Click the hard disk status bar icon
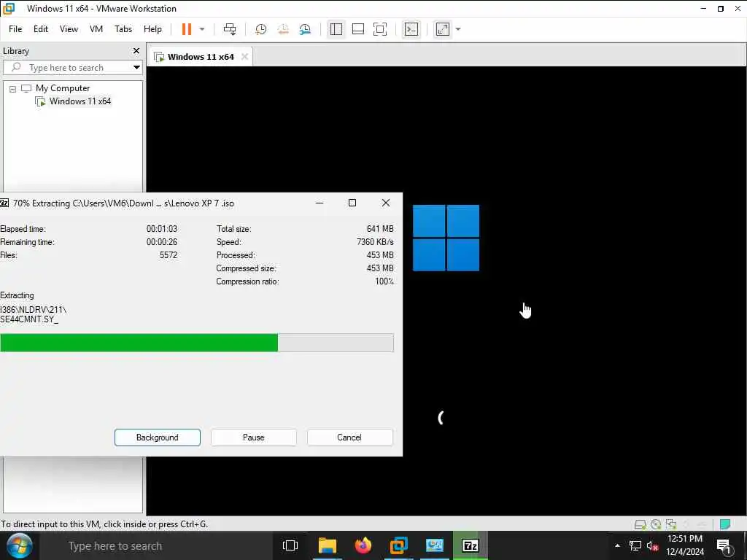 pyautogui.click(x=640, y=524)
